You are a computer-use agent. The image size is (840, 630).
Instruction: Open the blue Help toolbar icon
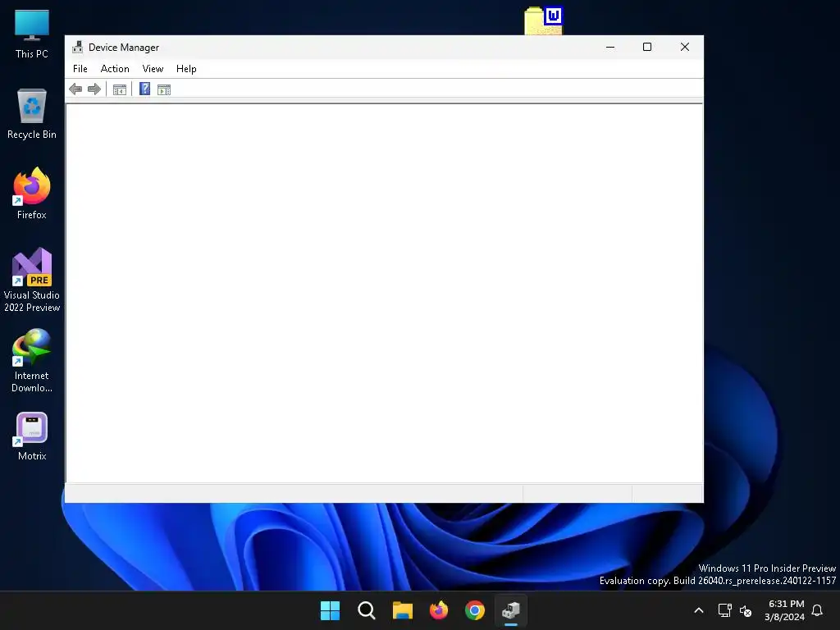(144, 89)
